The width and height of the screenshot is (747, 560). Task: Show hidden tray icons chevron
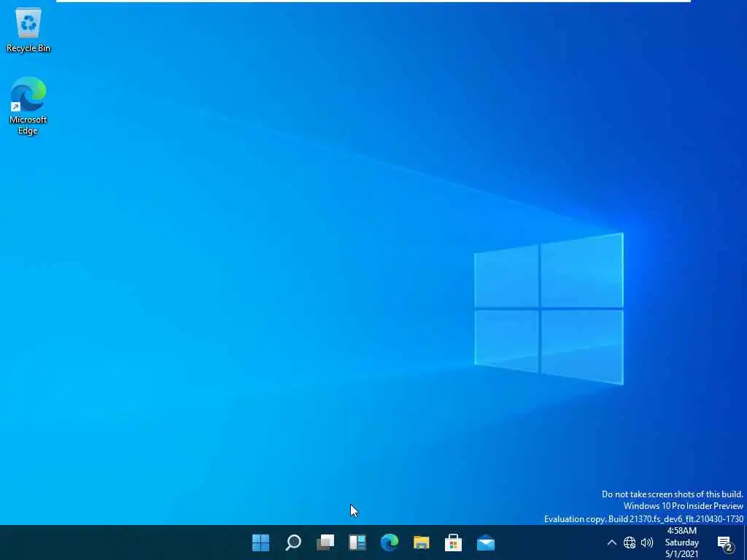click(x=612, y=542)
